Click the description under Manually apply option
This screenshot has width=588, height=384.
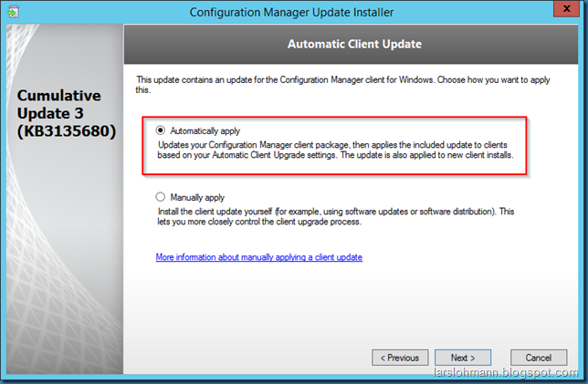[336, 216]
